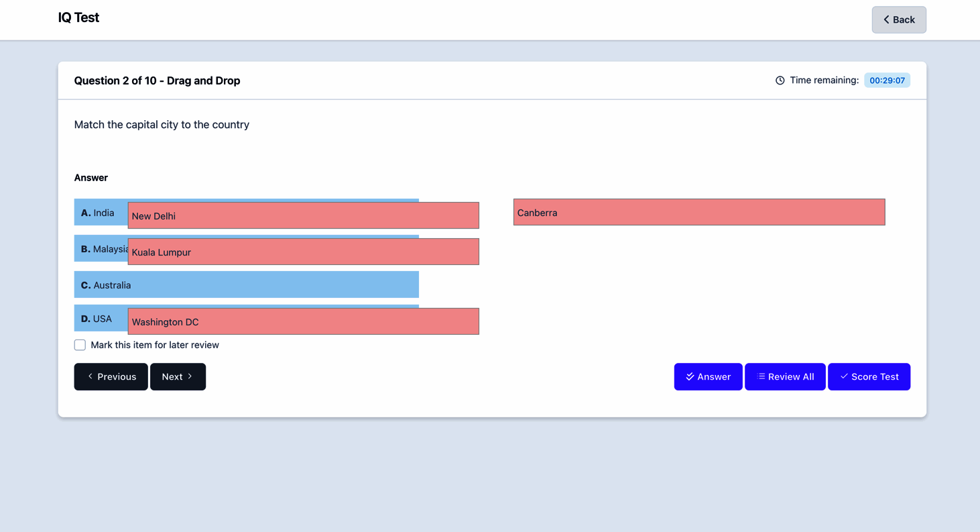Click the right chevron on the Next button
Image resolution: width=980 pixels, height=532 pixels.
(x=190, y=376)
